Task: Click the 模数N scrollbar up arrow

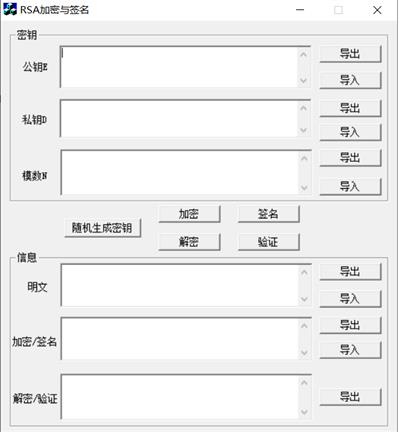Action: coord(304,158)
